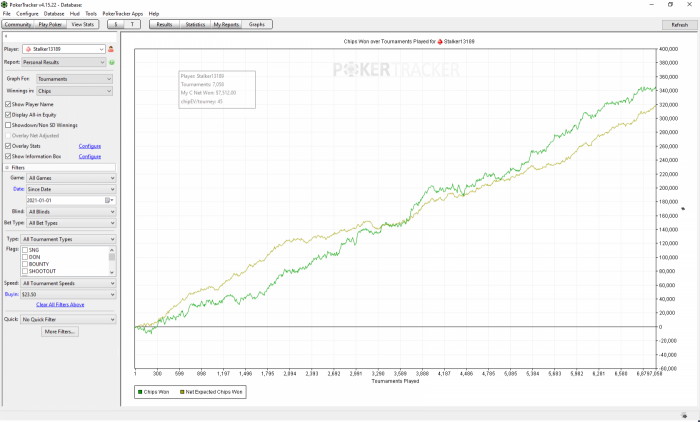Click the spade site icon in Player field
The height and width of the screenshot is (422, 700).
(x=29, y=49)
